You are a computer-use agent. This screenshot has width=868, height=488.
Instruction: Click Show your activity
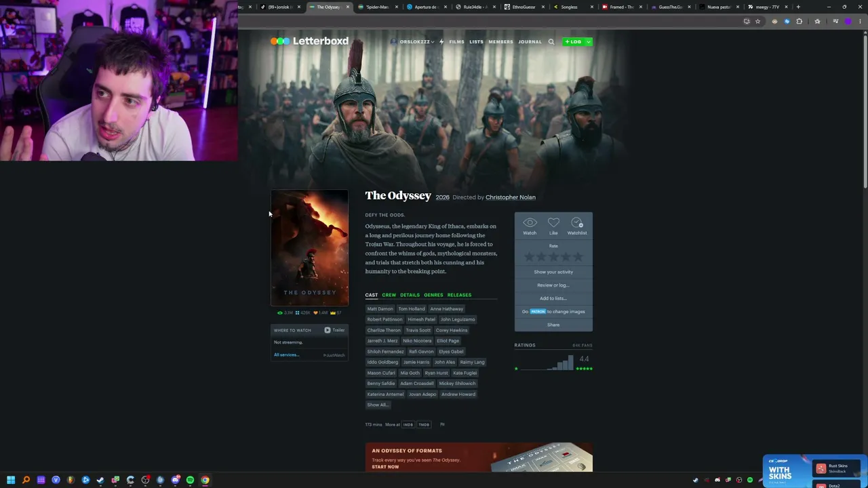[553, 272]
